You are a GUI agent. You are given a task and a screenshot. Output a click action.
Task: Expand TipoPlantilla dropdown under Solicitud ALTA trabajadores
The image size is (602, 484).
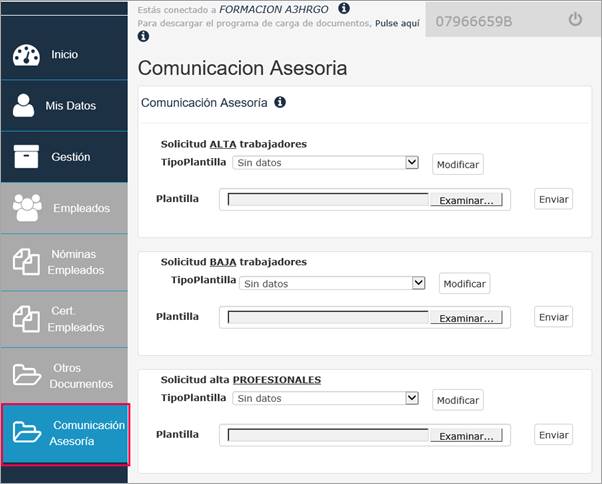point(325,162)
